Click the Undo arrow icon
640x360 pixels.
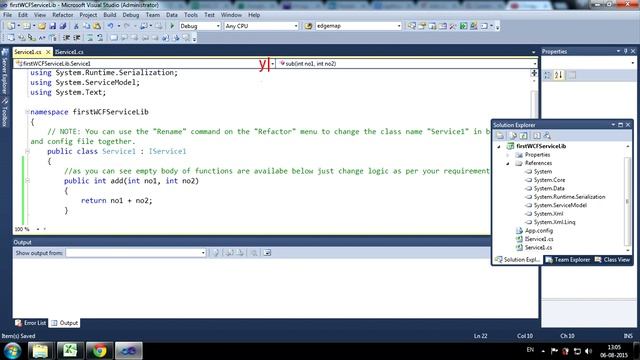pos(110,26)
